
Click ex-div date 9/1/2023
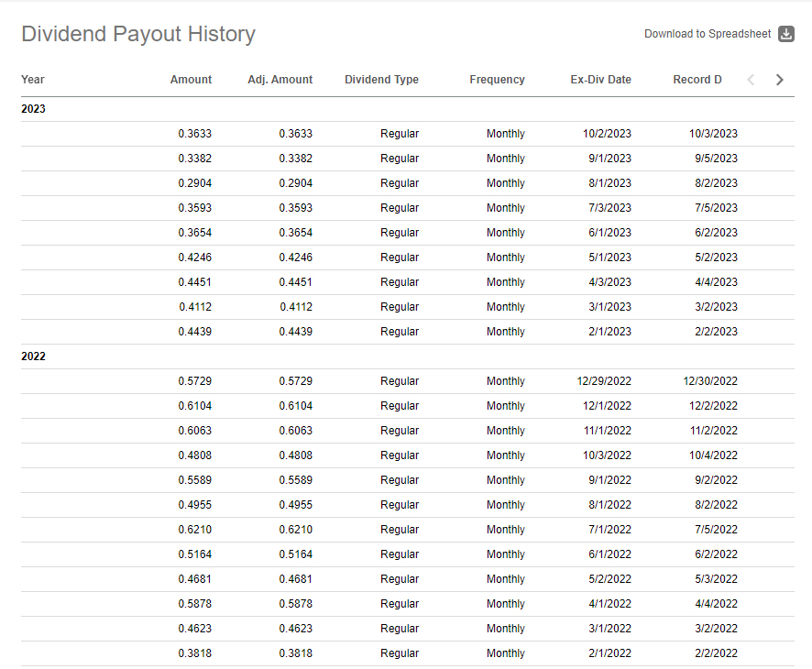610,159
